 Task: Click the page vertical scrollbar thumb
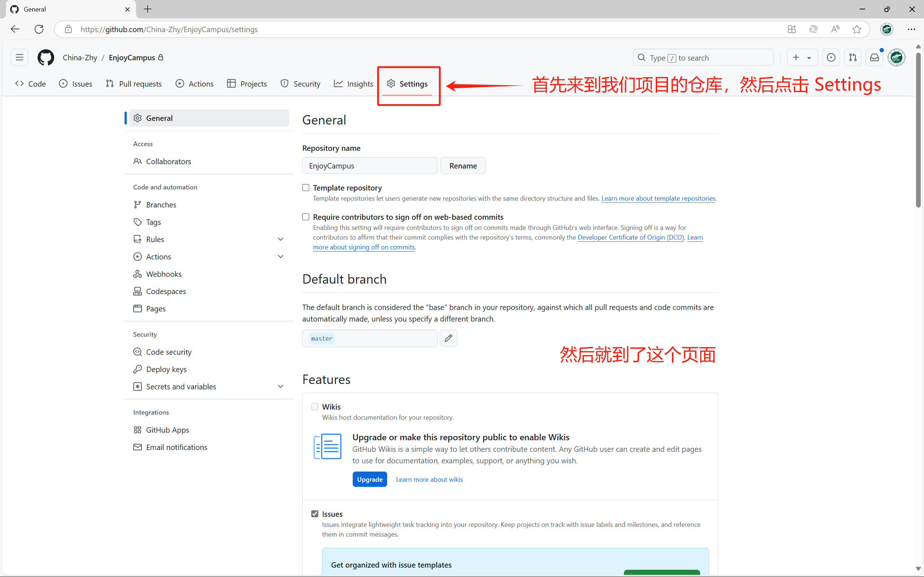[x=918, y=130]
